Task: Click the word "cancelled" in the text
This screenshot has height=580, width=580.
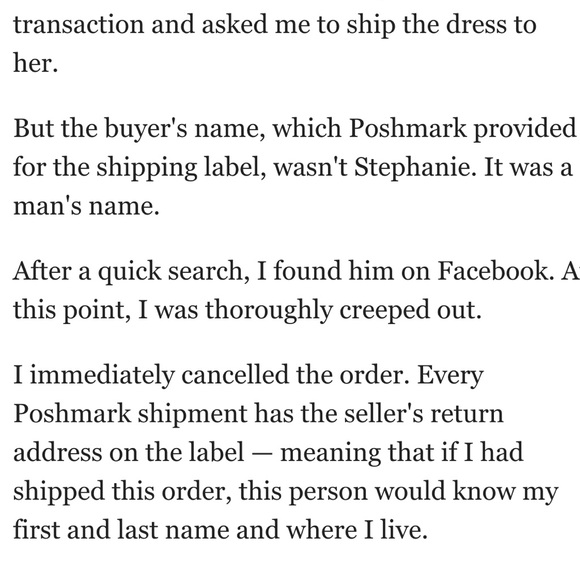Action: [x=235, y=375]
